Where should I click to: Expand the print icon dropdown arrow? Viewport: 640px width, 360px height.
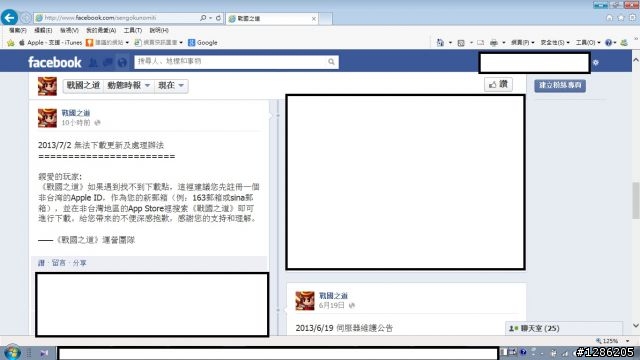[x=504, y=42]
